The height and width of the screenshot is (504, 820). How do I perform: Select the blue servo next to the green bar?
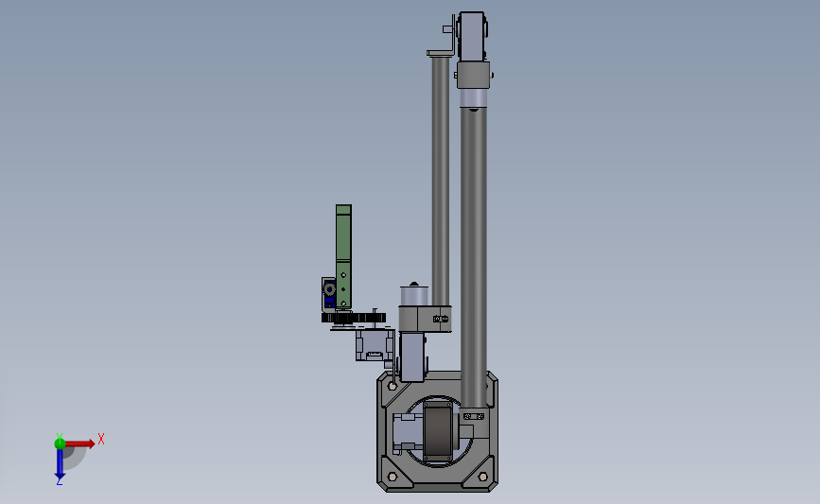(x=329, y=294)
